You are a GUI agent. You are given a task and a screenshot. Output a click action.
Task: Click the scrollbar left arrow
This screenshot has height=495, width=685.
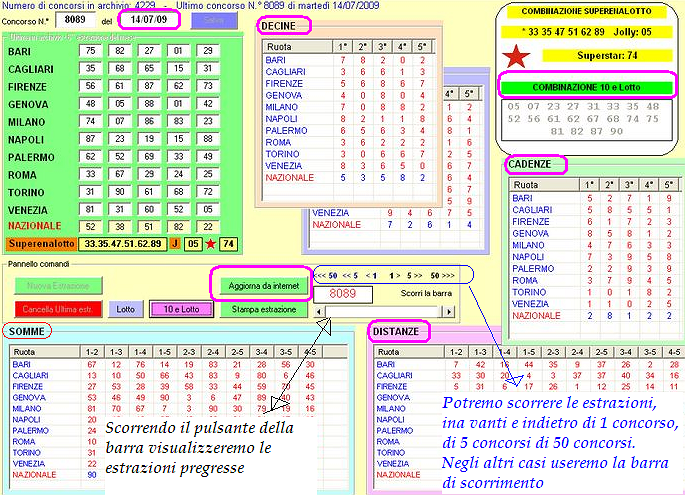pyautogui.click(x=319, y=312)
